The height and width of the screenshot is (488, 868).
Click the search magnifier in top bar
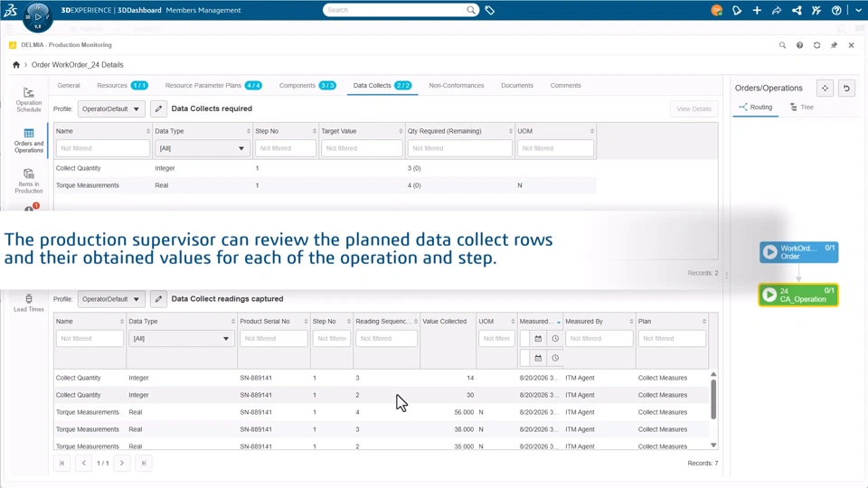pos(470,10)
